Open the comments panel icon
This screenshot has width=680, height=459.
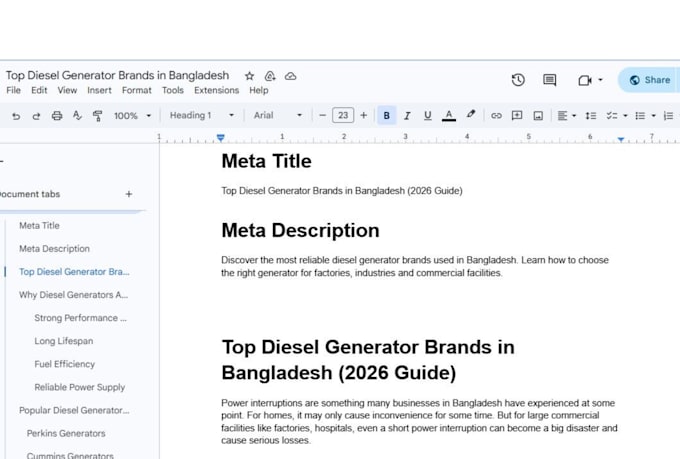pos(549,80)
